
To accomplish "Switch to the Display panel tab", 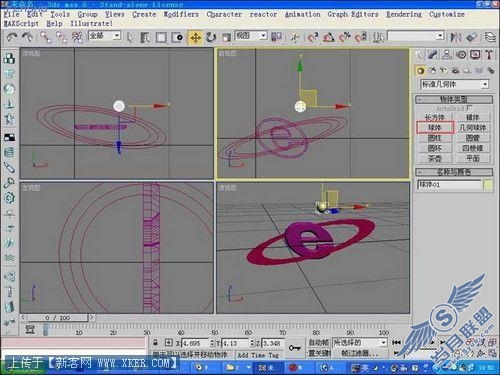I will pyautogui.click(x=475, y=54).
